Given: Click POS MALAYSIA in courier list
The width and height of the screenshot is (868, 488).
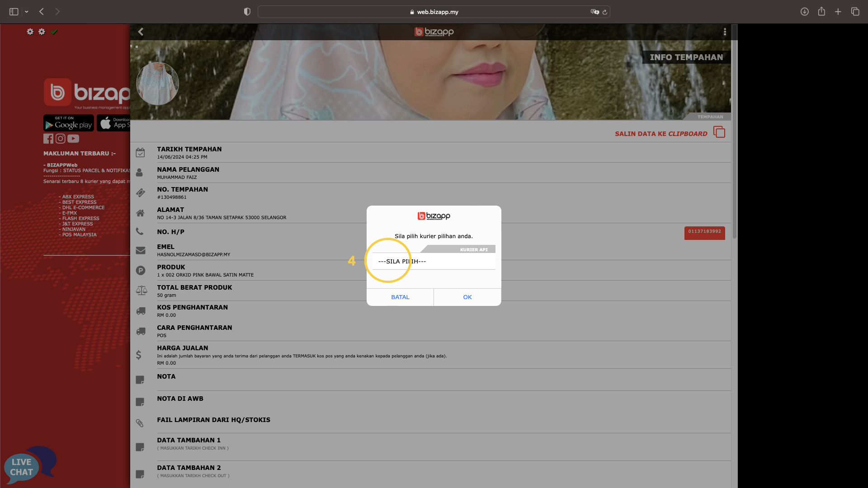Looking at the screenshot, I should tap(79, 235).
